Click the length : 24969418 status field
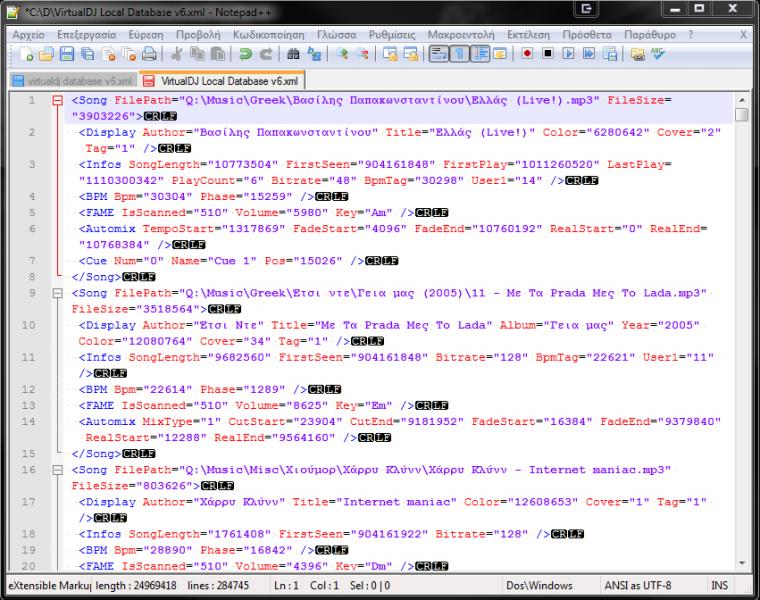The image size is (760, 600). 136,585
